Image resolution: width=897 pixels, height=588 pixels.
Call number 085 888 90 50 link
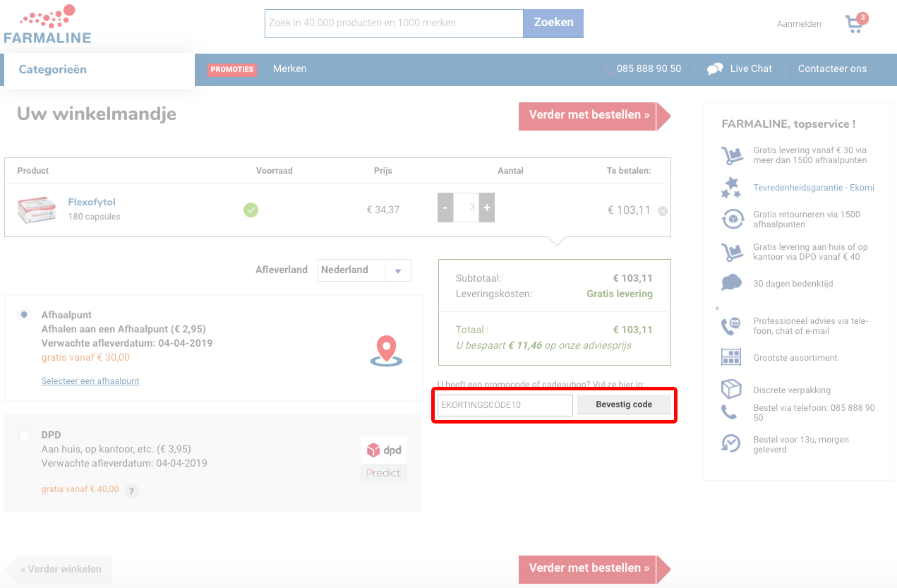(x=649, y=68)
